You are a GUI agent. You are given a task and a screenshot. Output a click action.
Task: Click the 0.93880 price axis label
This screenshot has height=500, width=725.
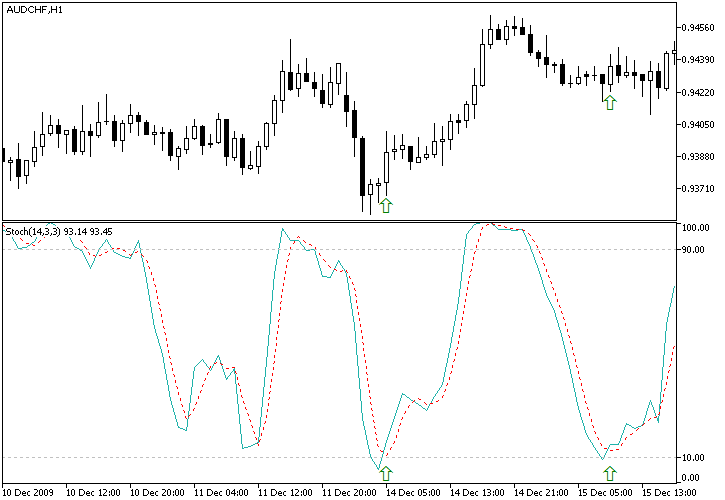coord(698,157)
